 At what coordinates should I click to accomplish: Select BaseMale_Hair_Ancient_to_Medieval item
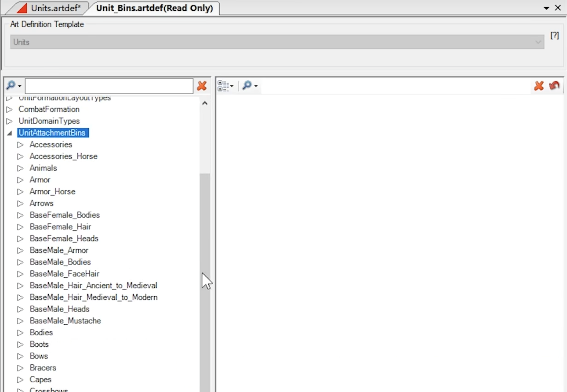click(x=93, y=286)
